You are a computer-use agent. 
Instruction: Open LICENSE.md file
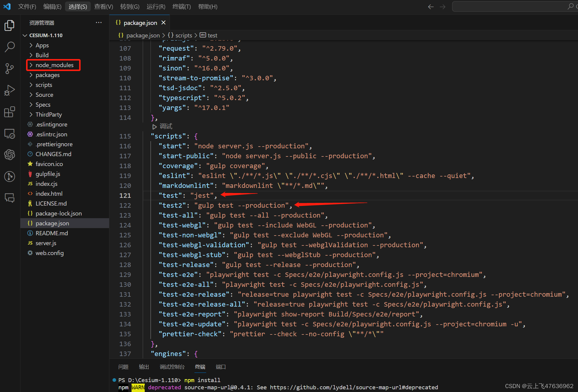[x=65, y=203]
